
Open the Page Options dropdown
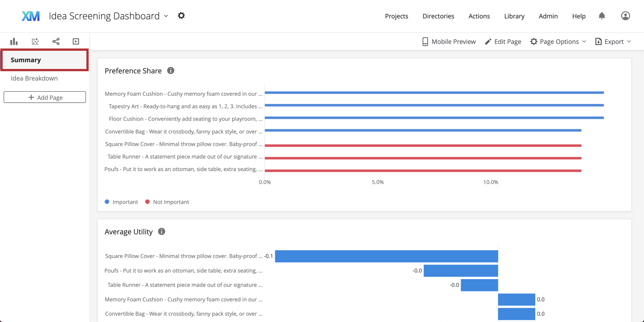[x=558, y=42]
